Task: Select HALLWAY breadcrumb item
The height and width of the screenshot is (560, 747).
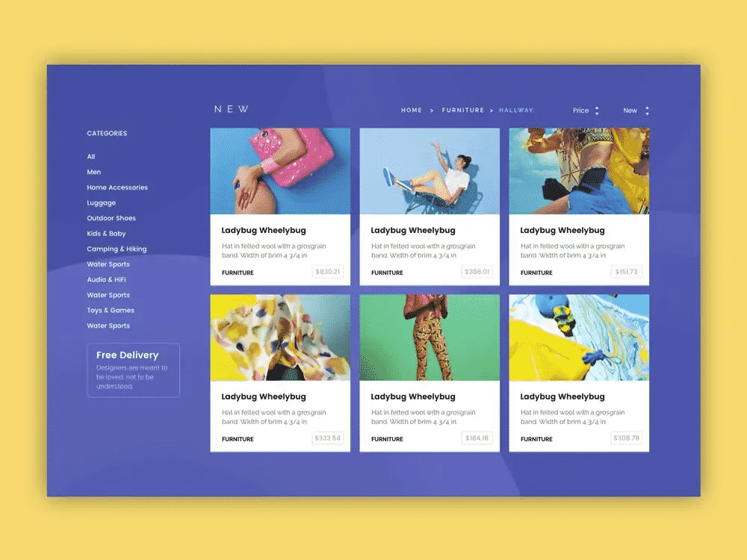Action: tap(516, 110)
